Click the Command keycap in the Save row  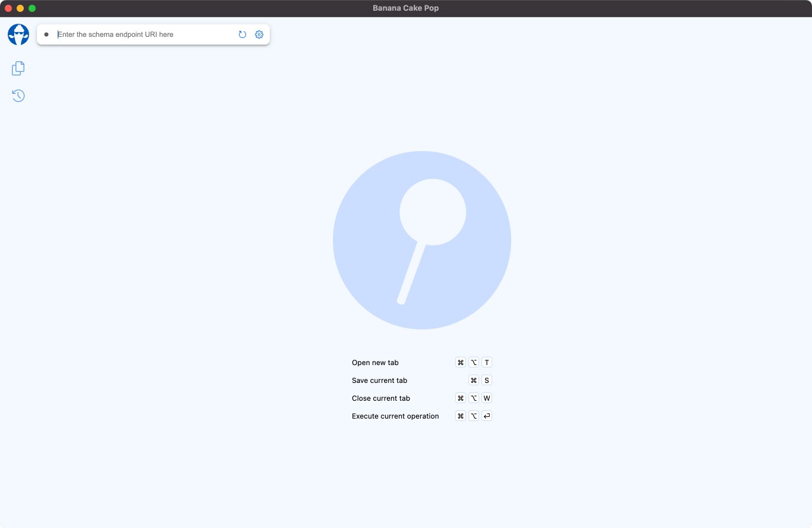coord(474,381)
